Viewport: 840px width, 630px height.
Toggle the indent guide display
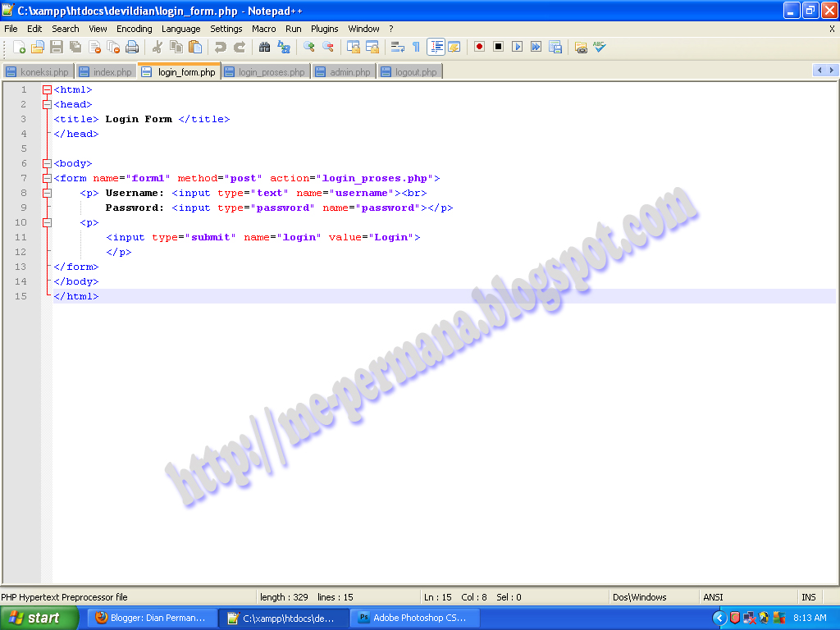coord(436,47)
